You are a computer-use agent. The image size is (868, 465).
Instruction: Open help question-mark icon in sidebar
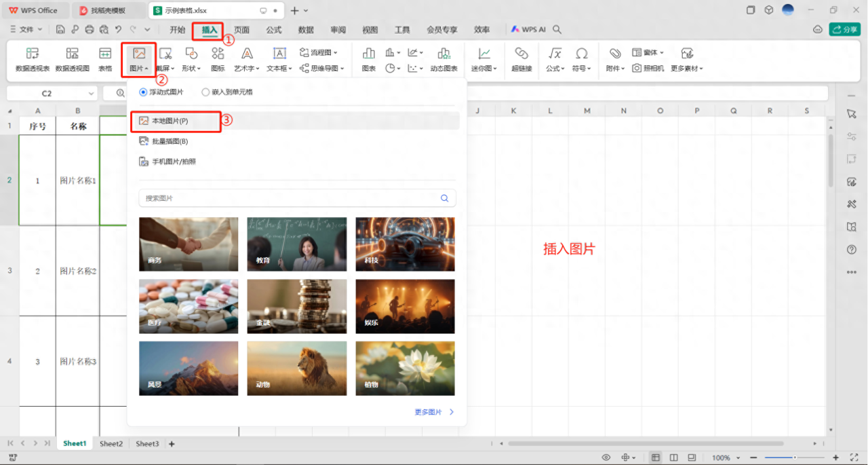point(852,250)
